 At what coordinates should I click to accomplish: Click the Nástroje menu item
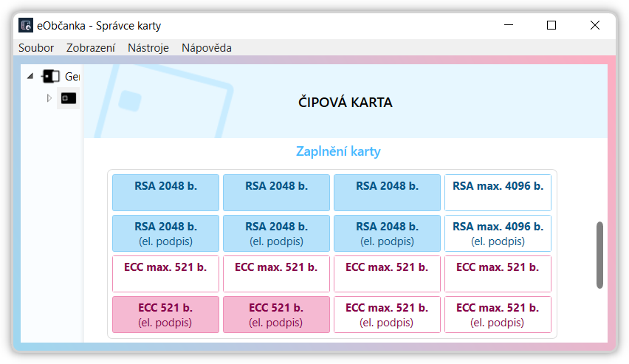(x=148, y=48)
